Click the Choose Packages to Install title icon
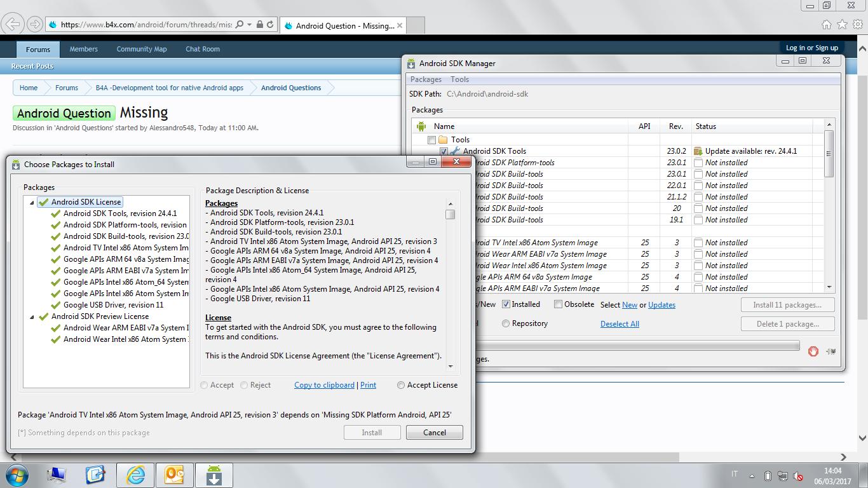 [x=16, y=165]
